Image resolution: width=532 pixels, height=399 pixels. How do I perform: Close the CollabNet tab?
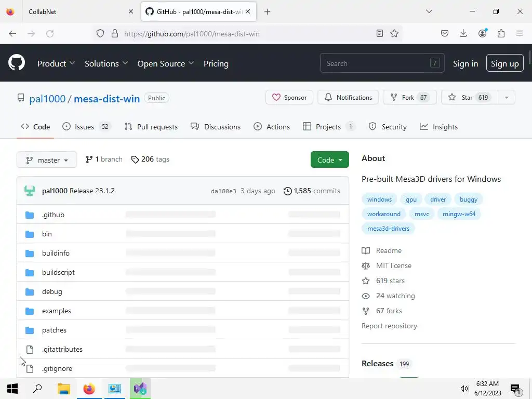(x=131, y=11)
